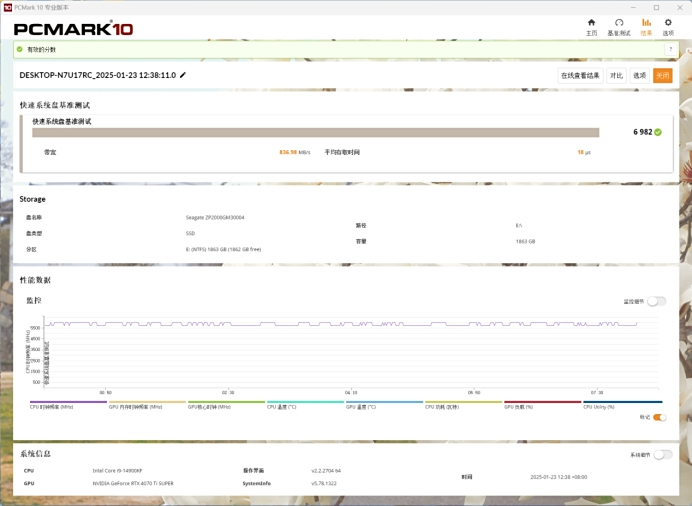
Task: Select the CPU 时钟频率 legend series
Action: pos(68,406)
